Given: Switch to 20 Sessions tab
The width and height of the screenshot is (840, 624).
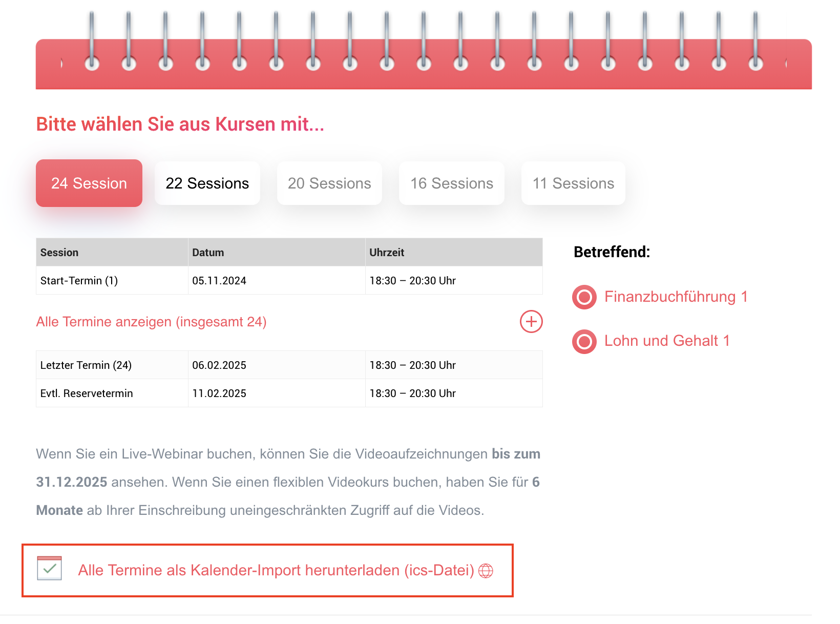Looking at the screenshot, I should [x=329, y=183].
